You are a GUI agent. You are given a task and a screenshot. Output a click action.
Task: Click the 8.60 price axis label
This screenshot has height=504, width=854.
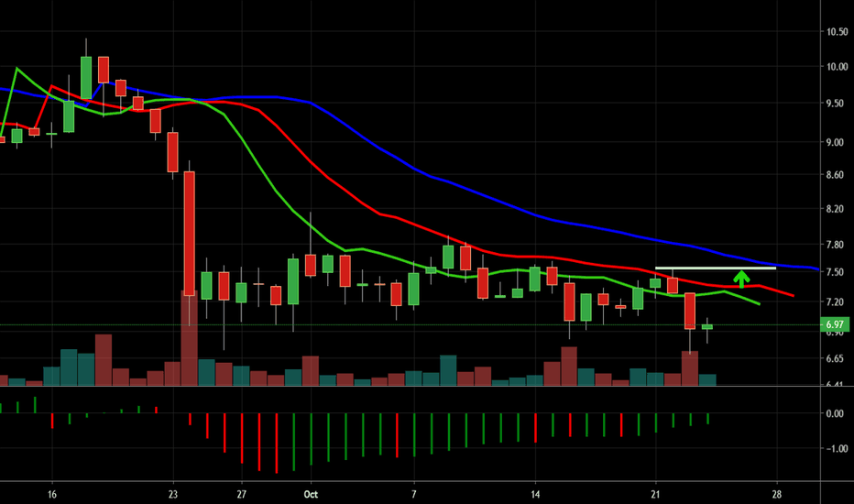[837, 175]
